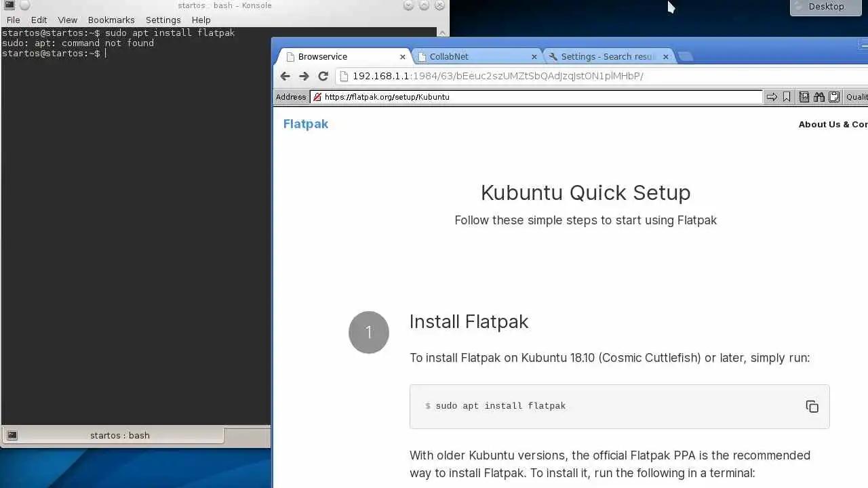Viewport: 868px width, 488px height.
Task: Click the binoculars find icon
Action: [819, 97]
